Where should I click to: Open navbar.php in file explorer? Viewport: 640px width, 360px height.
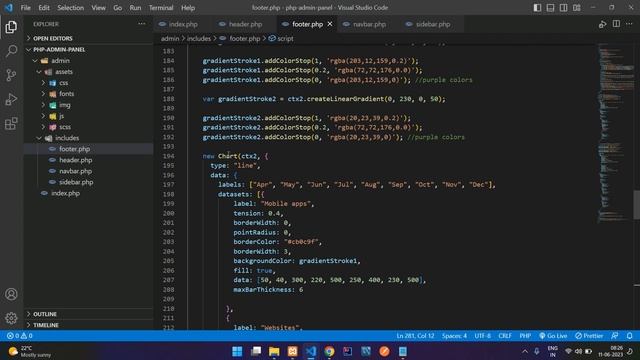89,171
